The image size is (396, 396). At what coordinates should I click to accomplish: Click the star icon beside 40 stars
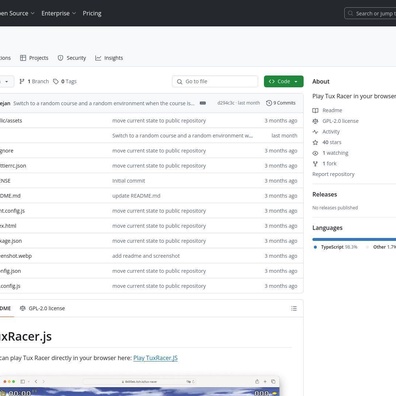pyautogui.click(x=315, y=142)
